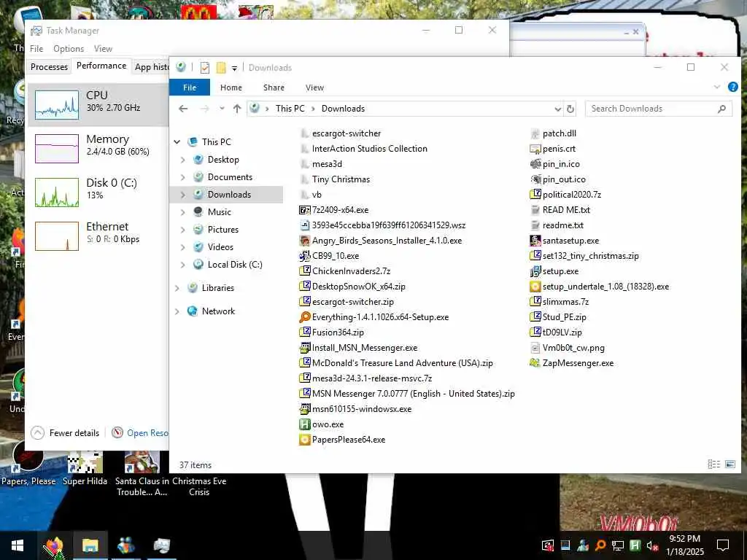Expand the Documents tree node
This screenshot has height=560, width=747.
[183, 177]
